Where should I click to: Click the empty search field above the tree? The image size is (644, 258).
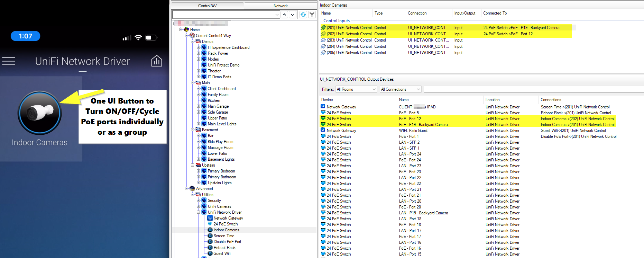[x=223, y=15]
